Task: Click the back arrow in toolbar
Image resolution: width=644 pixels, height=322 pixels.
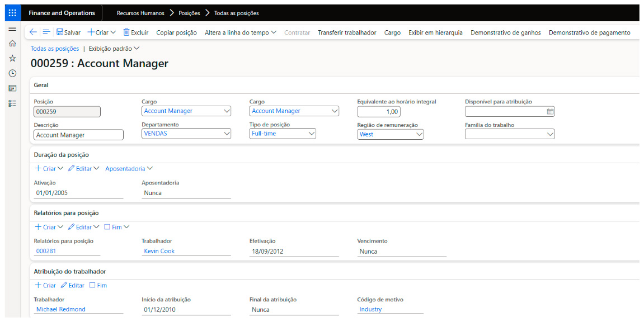Action: click(x=33, y=32)
